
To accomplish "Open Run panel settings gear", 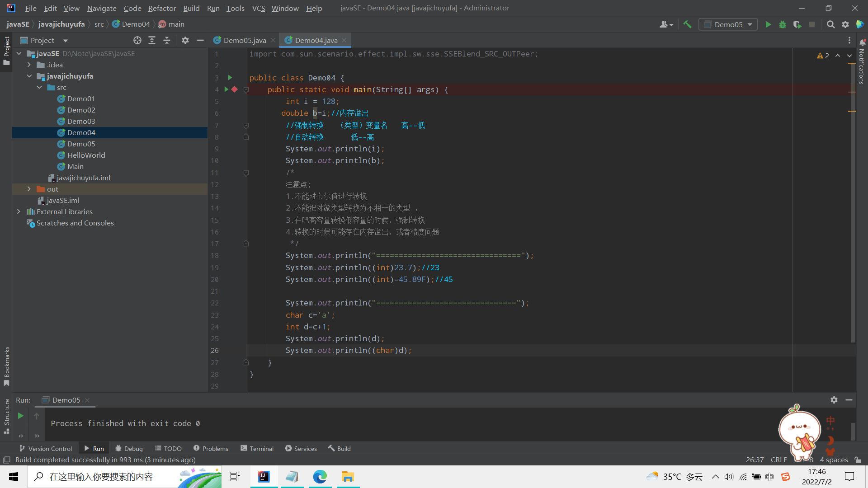I will click(x=834, y=400).
